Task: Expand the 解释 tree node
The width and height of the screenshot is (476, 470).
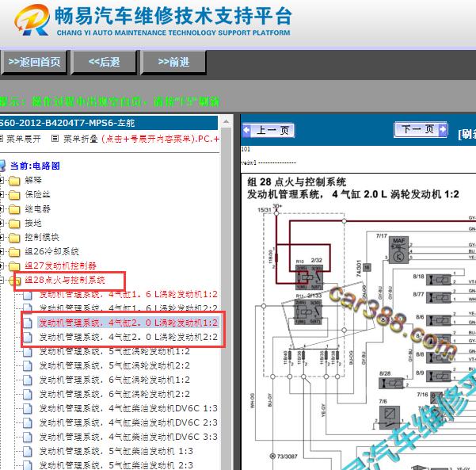Action: point(2,181)
